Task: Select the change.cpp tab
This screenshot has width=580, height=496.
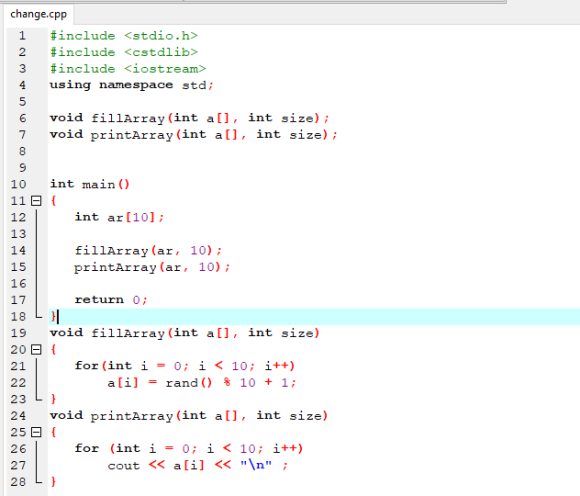Action: [38, 14]
